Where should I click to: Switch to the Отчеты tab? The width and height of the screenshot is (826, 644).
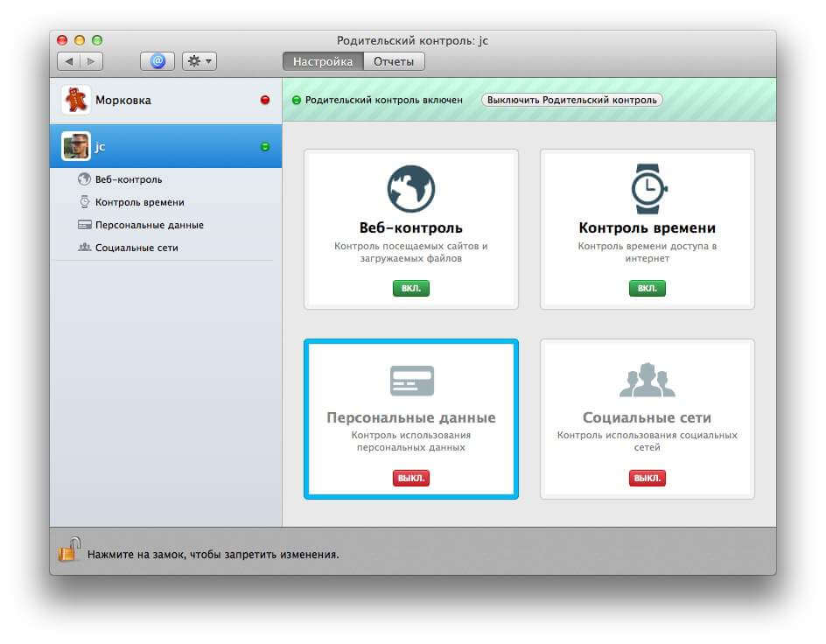(x=394, y=61)
